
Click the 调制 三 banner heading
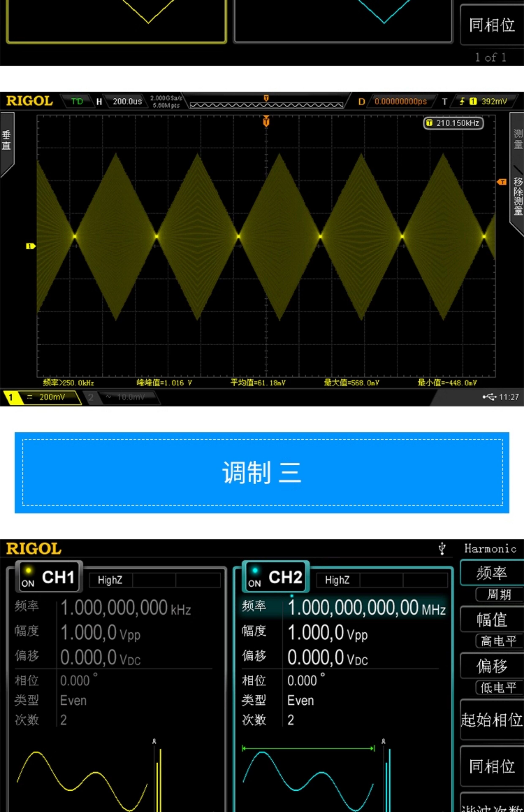(x=262, y=473)
